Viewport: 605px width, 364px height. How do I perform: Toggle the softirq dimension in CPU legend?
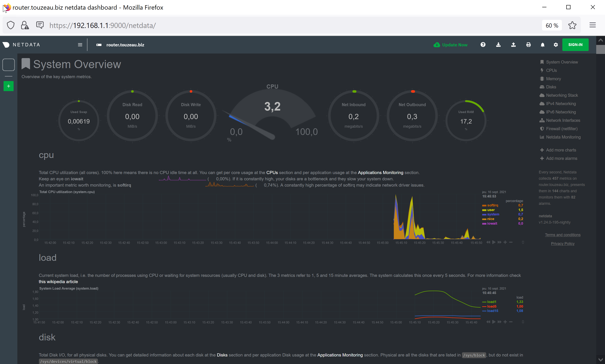492,205
